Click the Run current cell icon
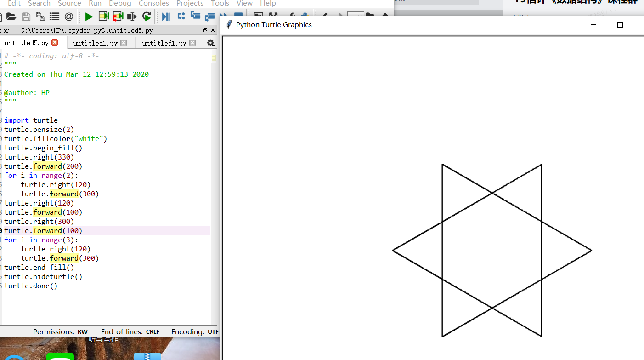The height and width of the screenshot is (360, 644). pyautogui.click(x=104, y=17)
